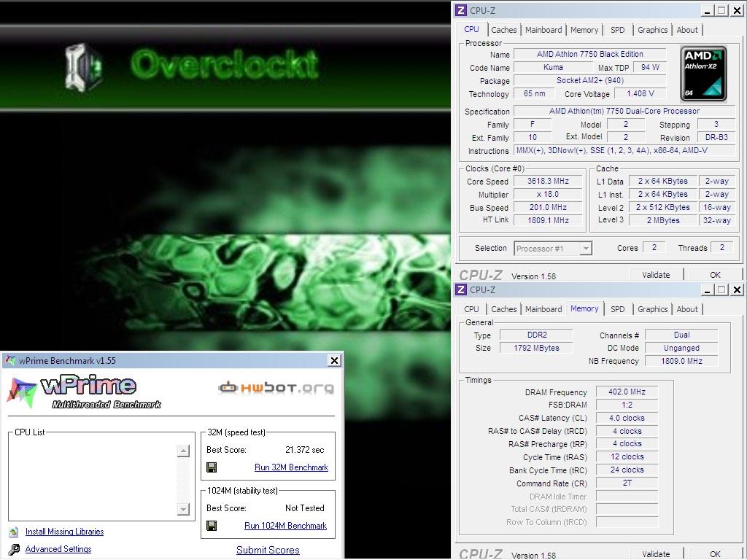Run the 1024M Benchmark
The width and height of the screenshot is (747, 560).
pos(285,526)
